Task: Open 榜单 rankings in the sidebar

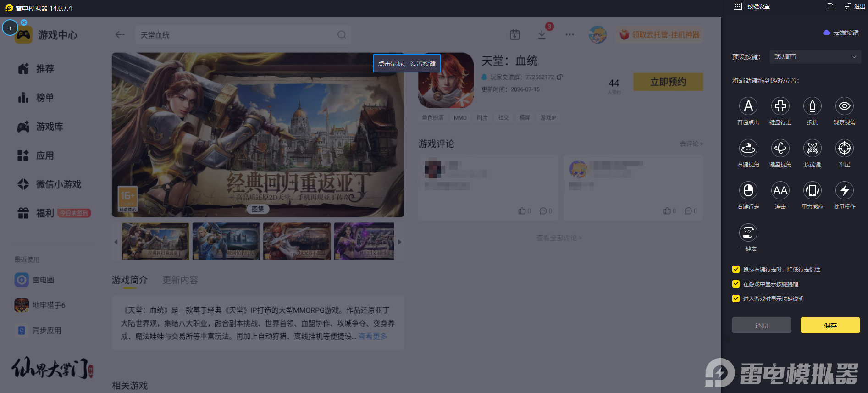Action: (x=36, y=98)
